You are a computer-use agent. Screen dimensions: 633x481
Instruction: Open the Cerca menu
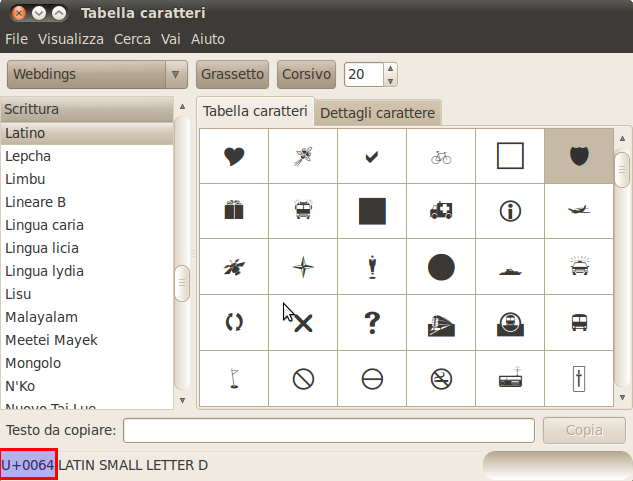pyautogui.click(x=132, y=39)
